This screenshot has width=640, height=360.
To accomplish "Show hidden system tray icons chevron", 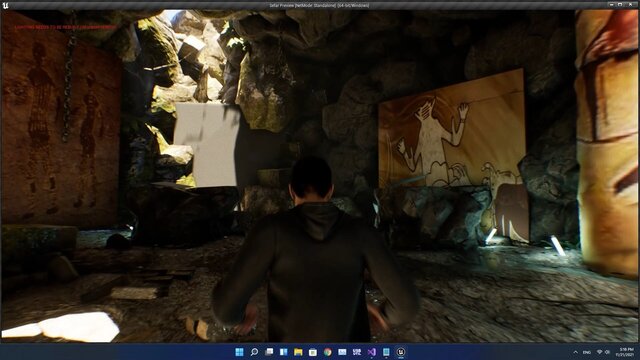I will pos(576,352).
